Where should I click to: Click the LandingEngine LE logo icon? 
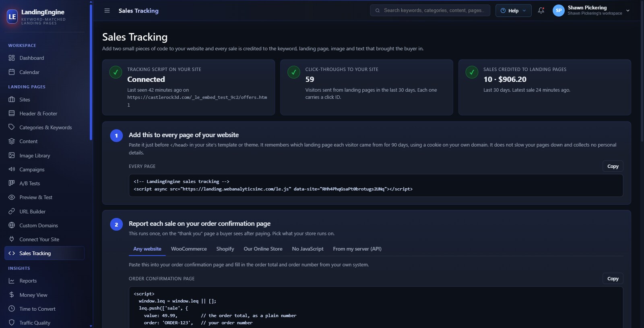(x=12, y=17)
